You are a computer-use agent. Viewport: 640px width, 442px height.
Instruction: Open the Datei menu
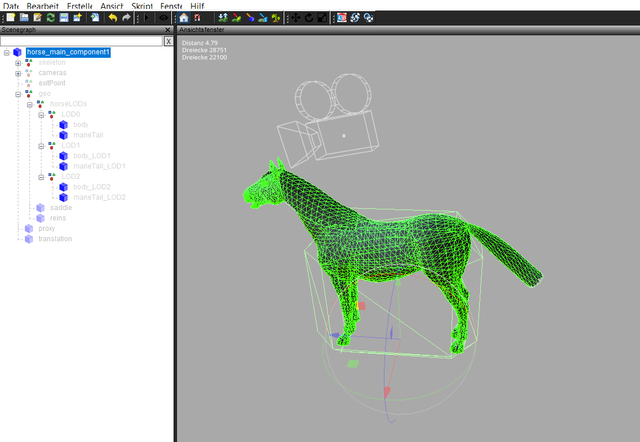(11, 6)
